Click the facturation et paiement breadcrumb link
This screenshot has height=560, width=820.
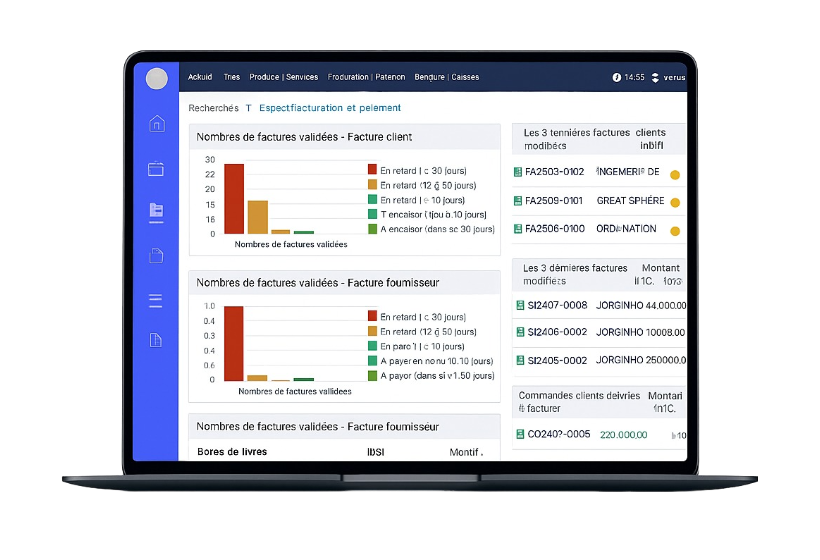pos(330,108)
